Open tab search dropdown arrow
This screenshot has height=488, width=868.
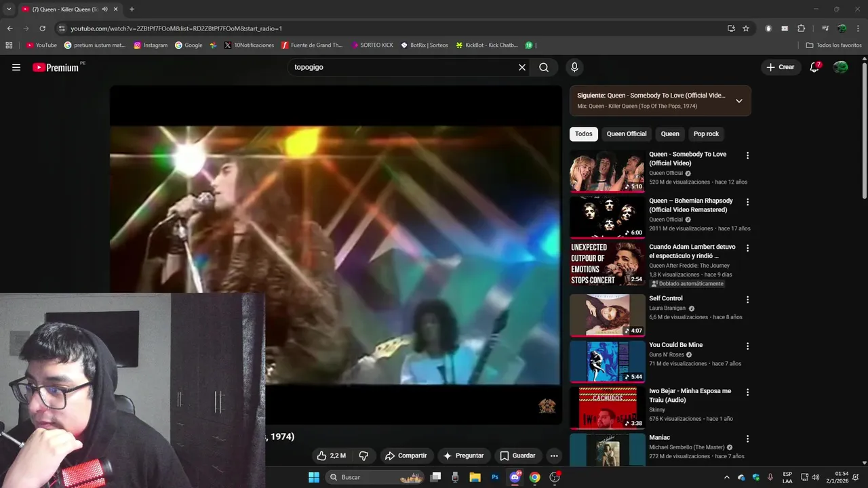[x=9, y=9]
